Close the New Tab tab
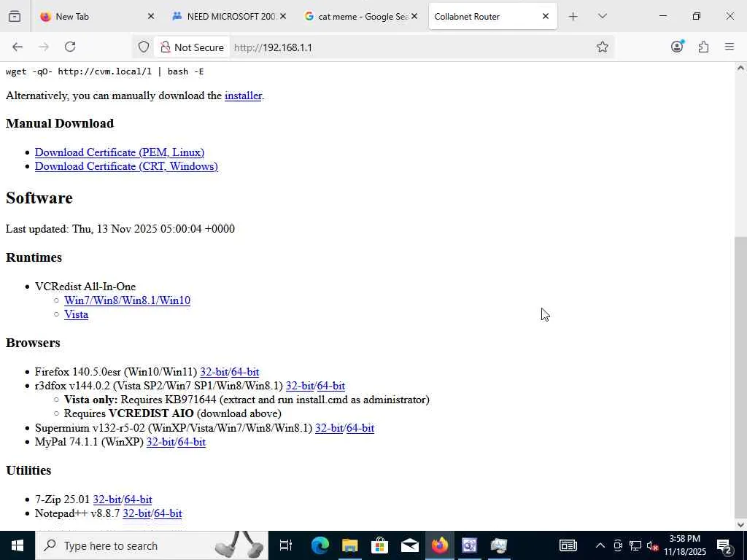The height and width of the screenshot is (560, 747). pyautogui.click(x=151, y=16)
